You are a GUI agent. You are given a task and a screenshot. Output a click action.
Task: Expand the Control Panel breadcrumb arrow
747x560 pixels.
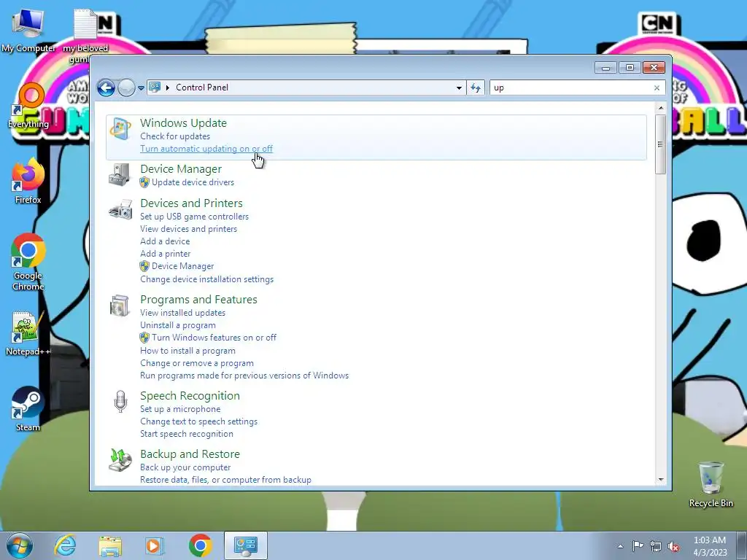coord(168,87)
